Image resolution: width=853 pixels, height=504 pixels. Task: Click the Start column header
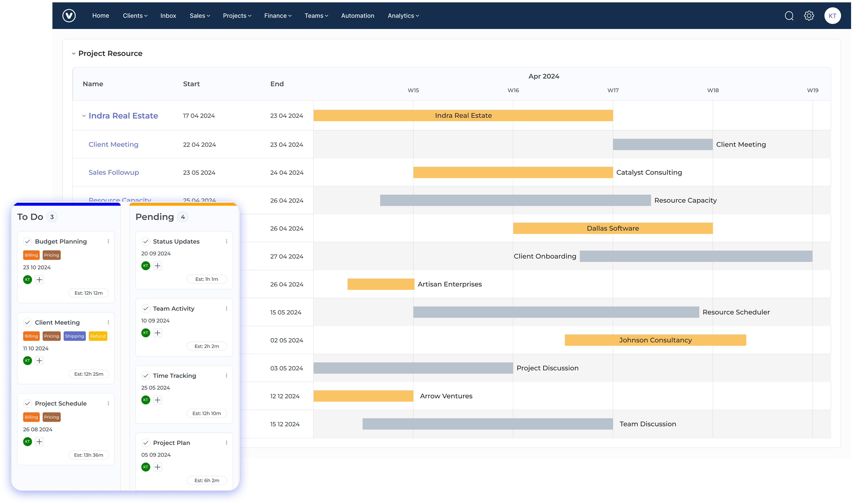click(x=191, y=84)
